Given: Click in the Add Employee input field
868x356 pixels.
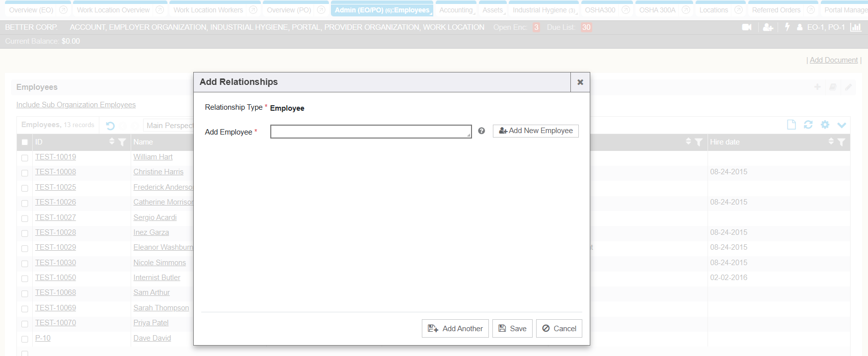Looking at the screenshot, I should click(370, 132).
